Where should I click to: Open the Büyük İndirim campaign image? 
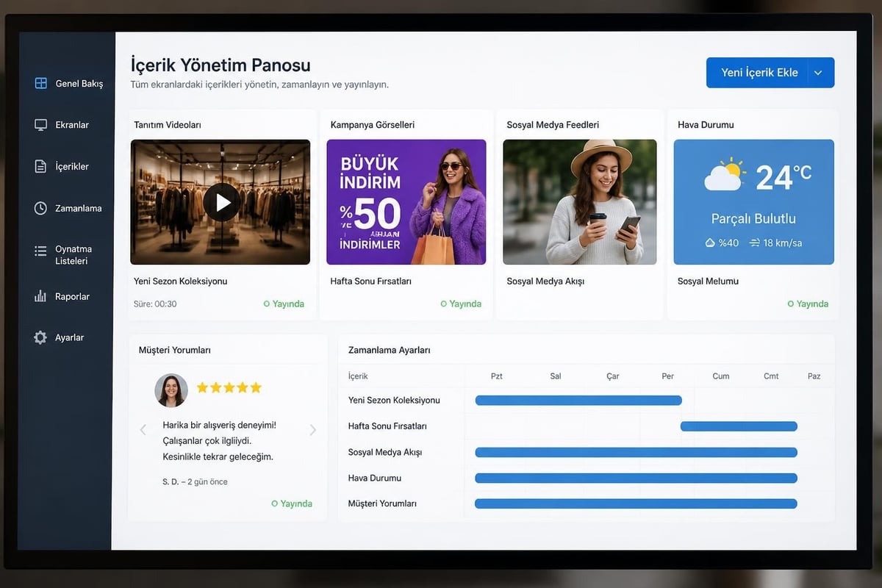tap(406, 202)
